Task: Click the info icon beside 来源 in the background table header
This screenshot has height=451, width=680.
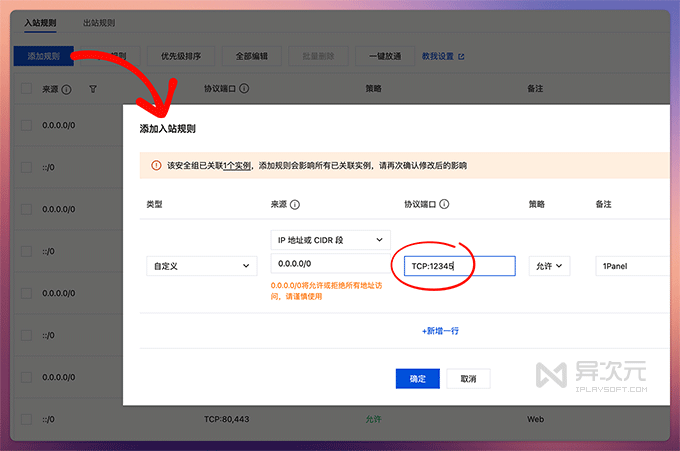Action: (x=67, y=89)
